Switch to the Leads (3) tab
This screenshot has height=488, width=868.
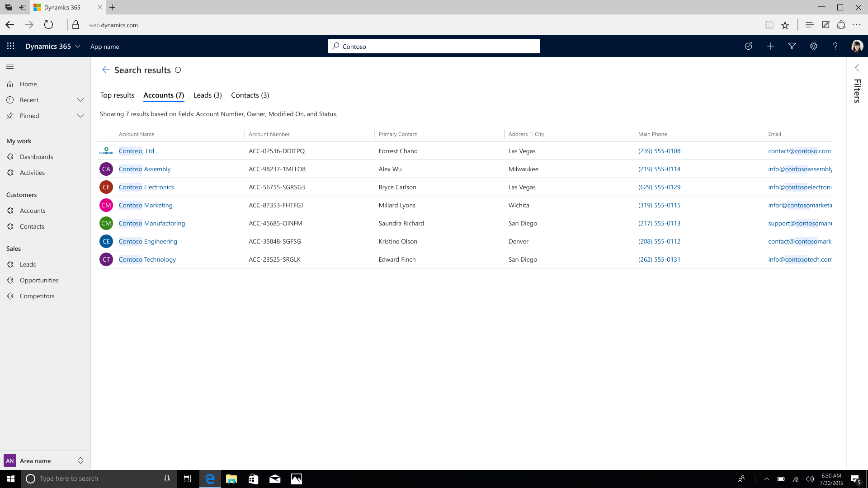click(208, 95)
